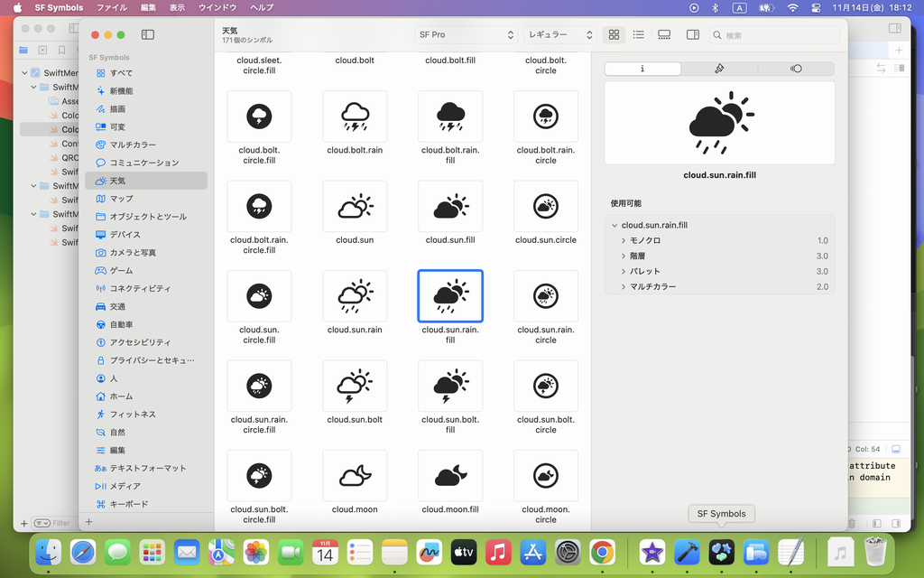Open the animation inspector tab
924x578 pixels.
(795, 69)
